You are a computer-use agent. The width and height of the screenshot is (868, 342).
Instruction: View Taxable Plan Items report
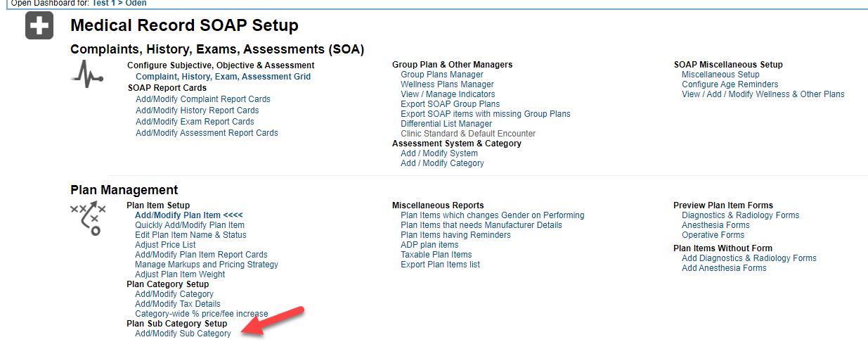pyautogui.click(x=436, y=255)
